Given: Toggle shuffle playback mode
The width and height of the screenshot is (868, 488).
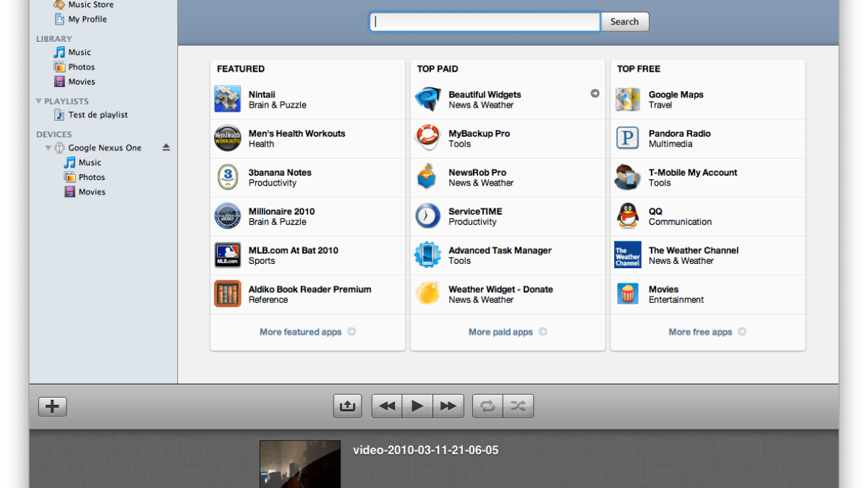Looking at the screenshot, I should point(518,406).
